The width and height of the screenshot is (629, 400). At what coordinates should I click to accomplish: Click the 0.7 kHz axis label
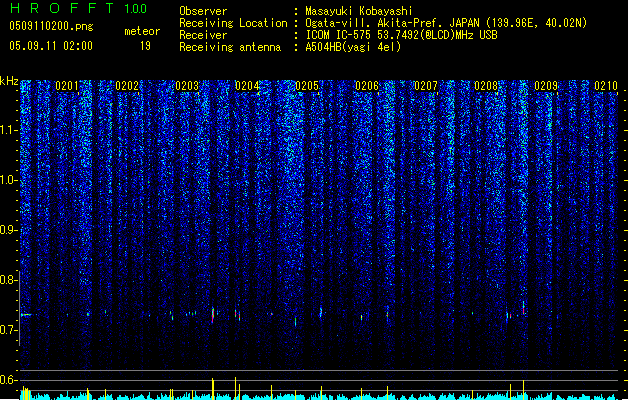[8, 330]
